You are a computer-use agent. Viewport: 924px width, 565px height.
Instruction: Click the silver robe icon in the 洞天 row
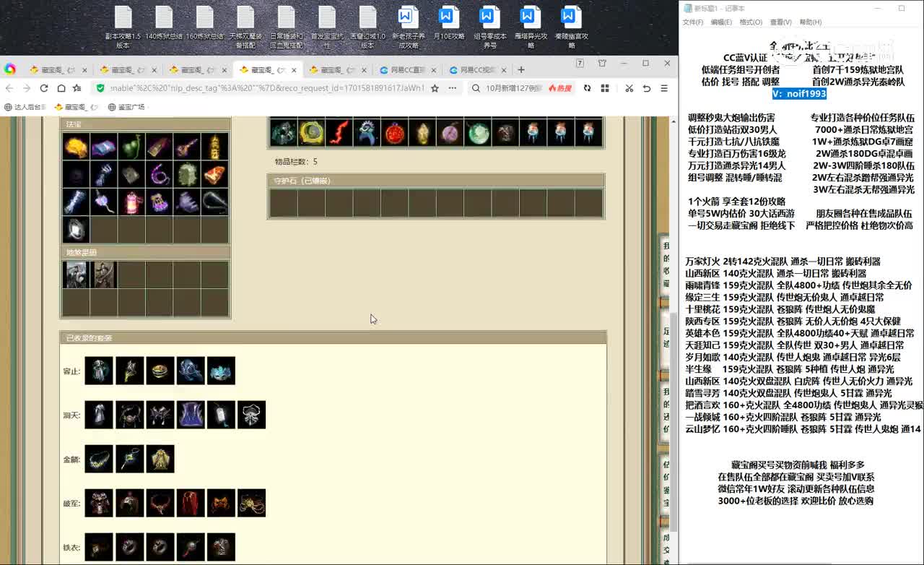[99, 415]
